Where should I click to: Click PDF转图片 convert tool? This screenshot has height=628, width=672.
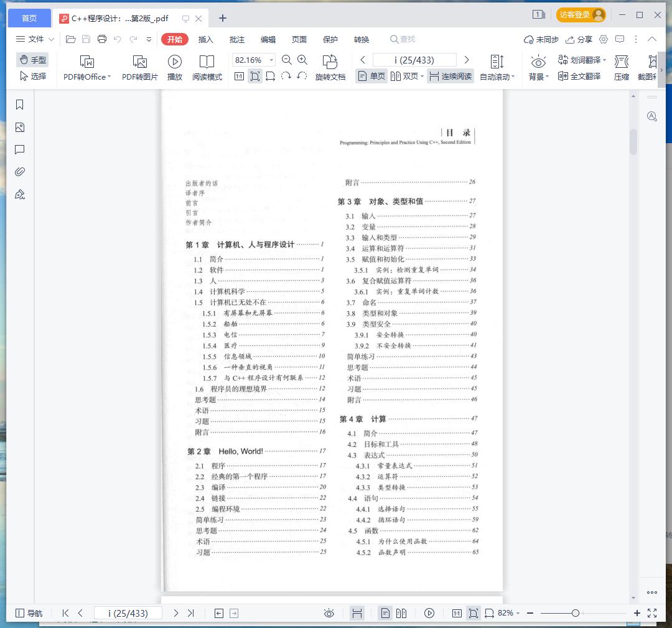pyautogui.click(x=140, y=68)
